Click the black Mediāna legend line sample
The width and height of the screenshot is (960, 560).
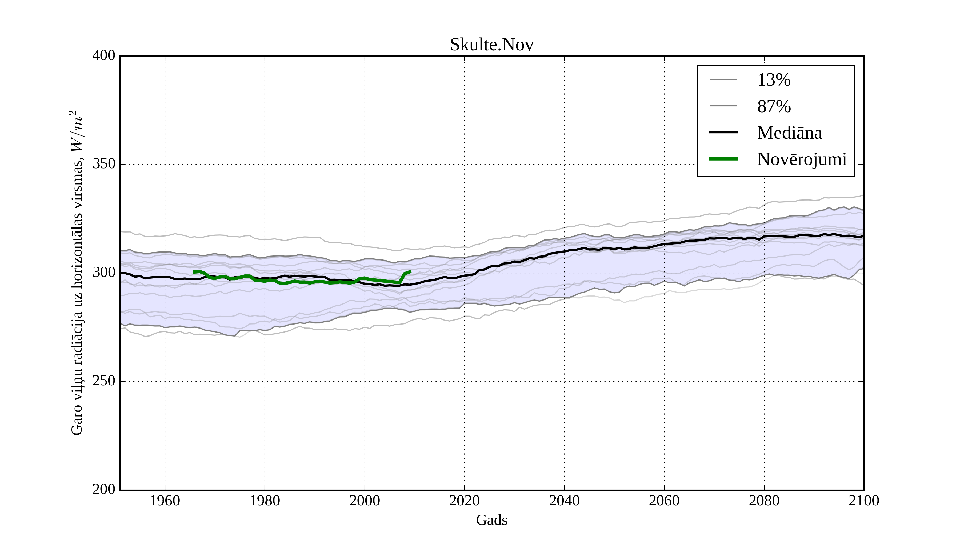tap(723, 132)
